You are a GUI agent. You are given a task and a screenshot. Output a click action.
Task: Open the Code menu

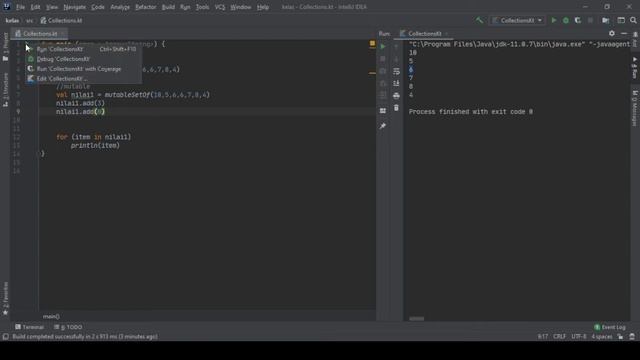pos(98,7)
